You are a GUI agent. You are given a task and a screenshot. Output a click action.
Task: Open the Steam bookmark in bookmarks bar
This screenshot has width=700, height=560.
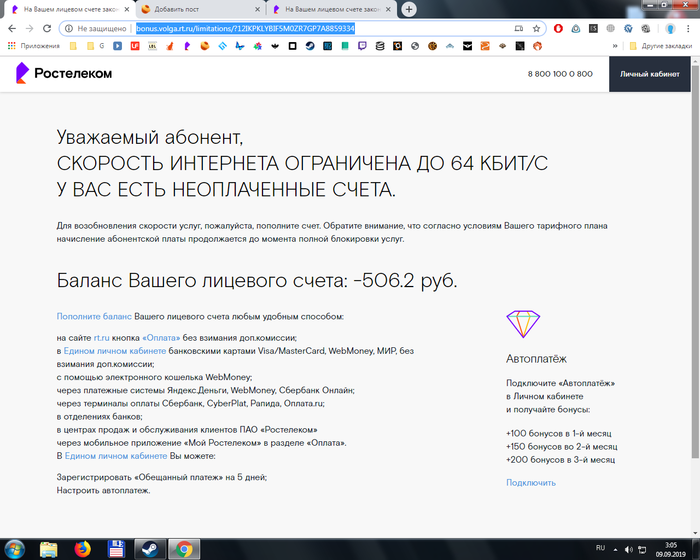click(310, 46)
